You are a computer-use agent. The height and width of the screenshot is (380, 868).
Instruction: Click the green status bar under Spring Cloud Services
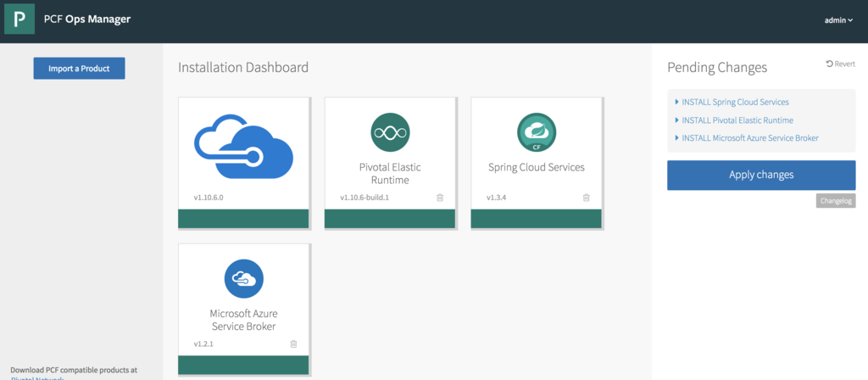[536, 219]
